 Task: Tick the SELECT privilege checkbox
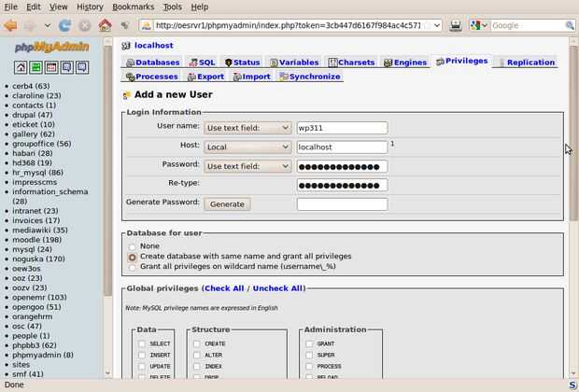click(142, 343)
